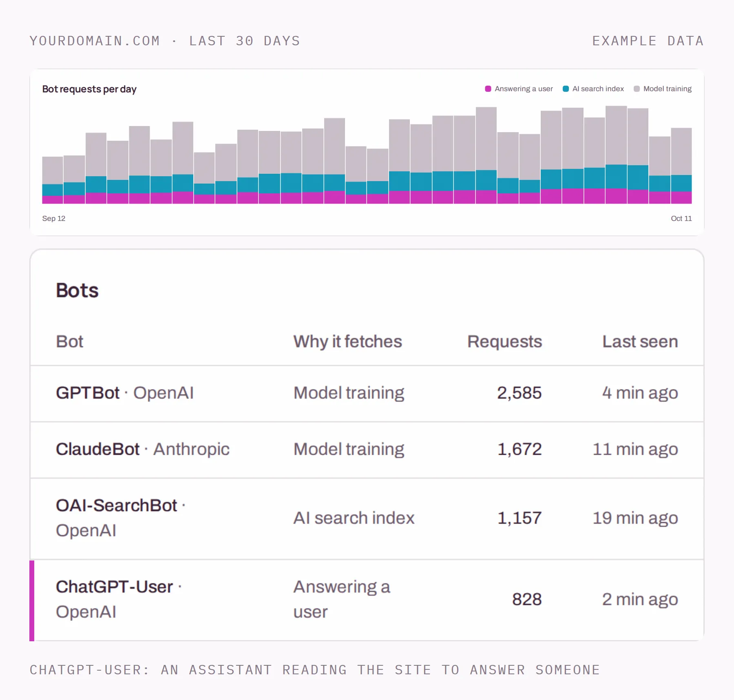Open the GPTBot · OpenAI row
Image resolution: width=734 pixels, height=700 pixels.
click(367, 393)
